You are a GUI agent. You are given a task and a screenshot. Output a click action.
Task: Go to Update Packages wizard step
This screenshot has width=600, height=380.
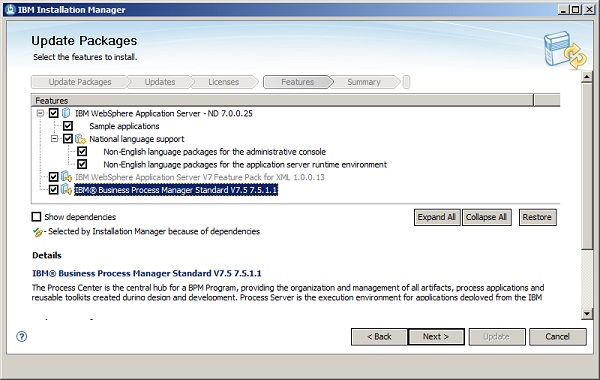tap(80, 82)
